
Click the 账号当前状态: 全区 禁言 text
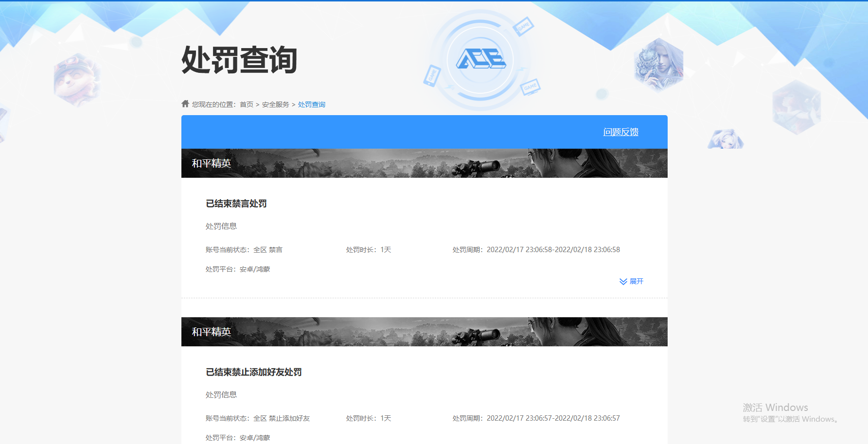pos(244,250)
